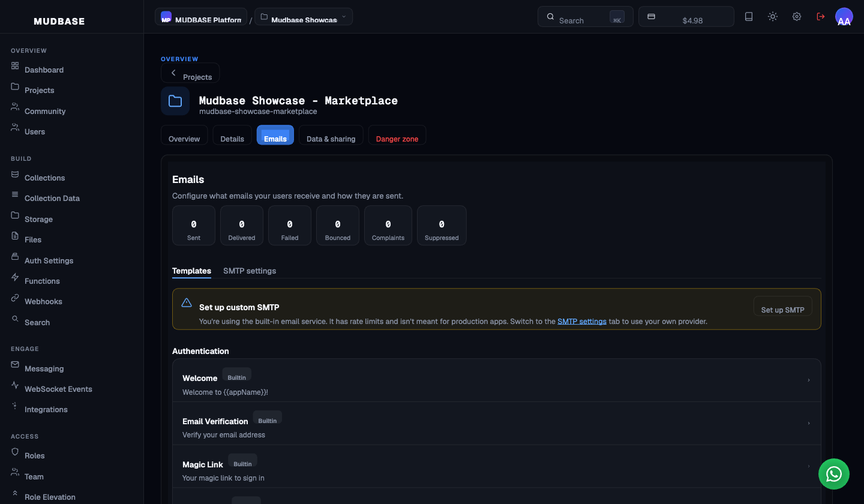Select the Templates sub-tab

coord(191,271)
